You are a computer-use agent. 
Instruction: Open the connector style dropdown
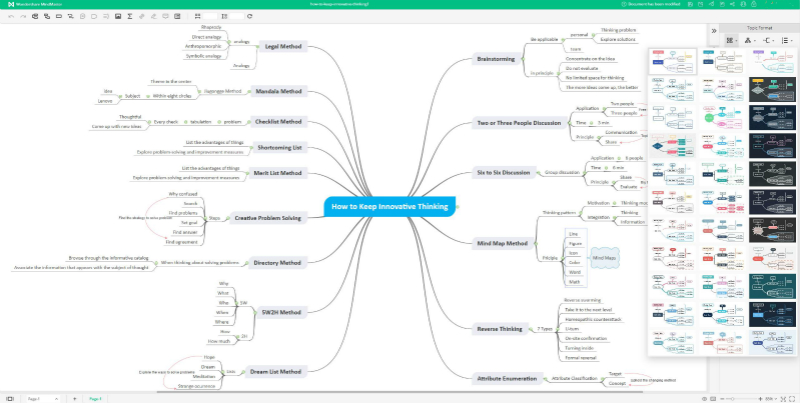pyautogui.click(x=767, y=40)
